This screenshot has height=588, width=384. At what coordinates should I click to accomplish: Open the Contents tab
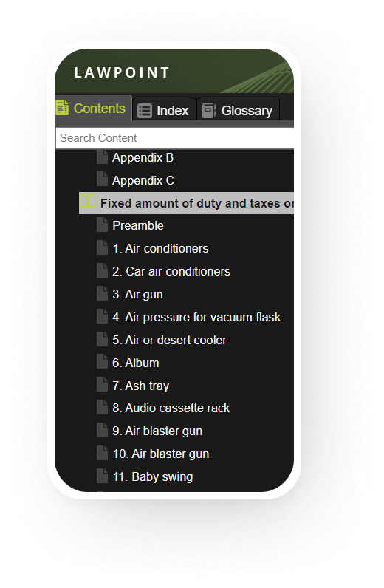pyautogui.click(x=93, y=108)
